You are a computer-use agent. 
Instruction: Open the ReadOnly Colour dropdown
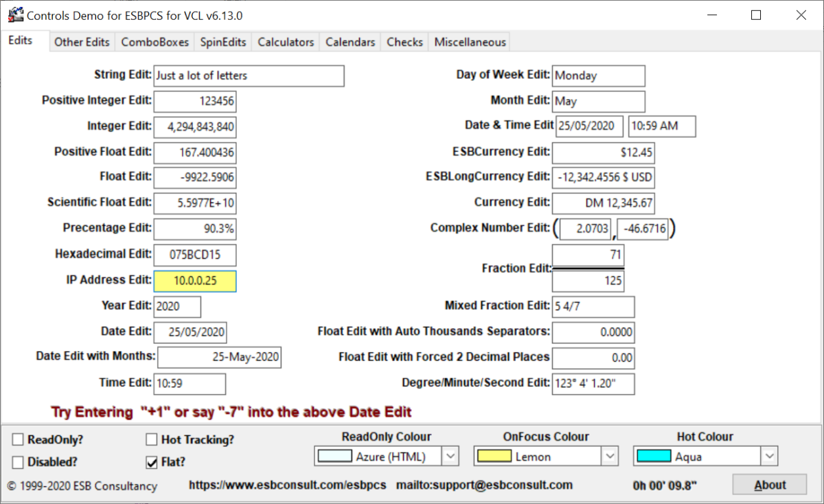tap(450, 456)
